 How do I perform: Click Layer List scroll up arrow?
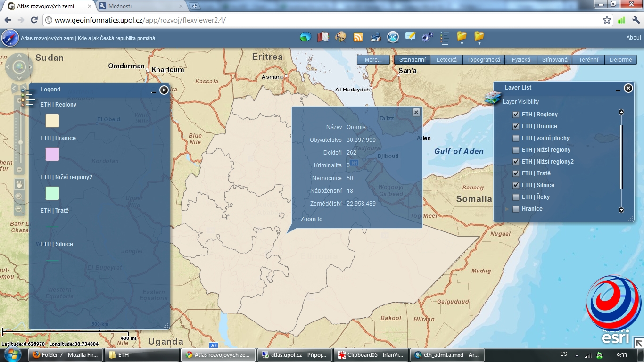coord(621,112)
